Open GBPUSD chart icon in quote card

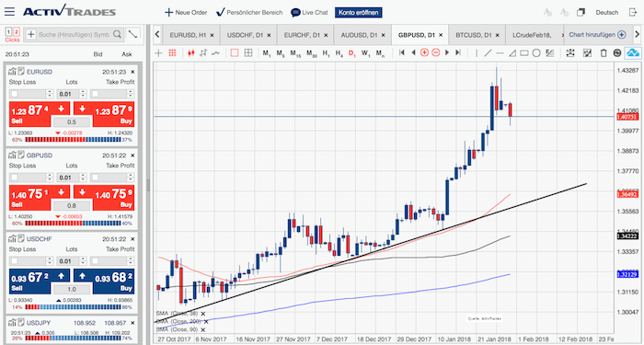click(12, 155)
